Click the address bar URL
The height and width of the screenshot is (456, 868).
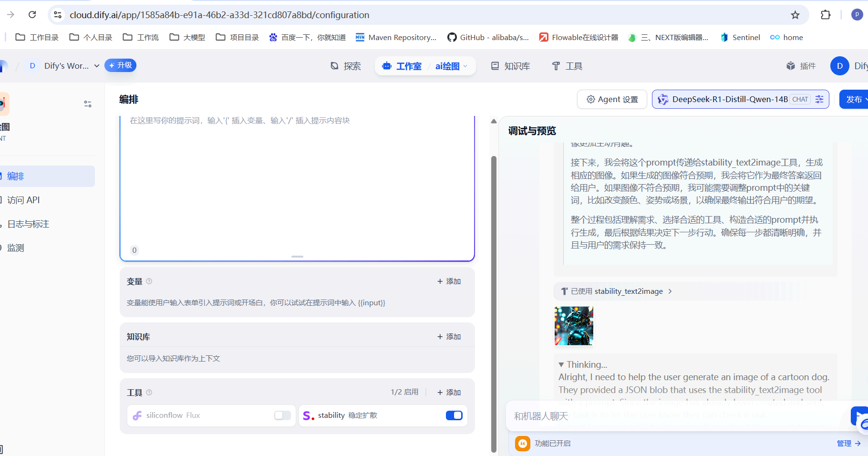219,15
